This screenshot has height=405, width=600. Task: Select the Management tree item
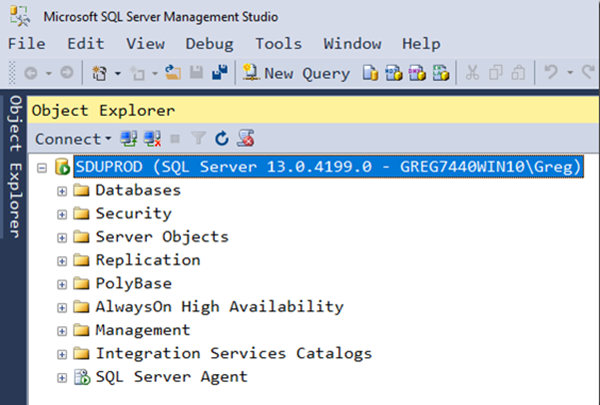(143, 330)
